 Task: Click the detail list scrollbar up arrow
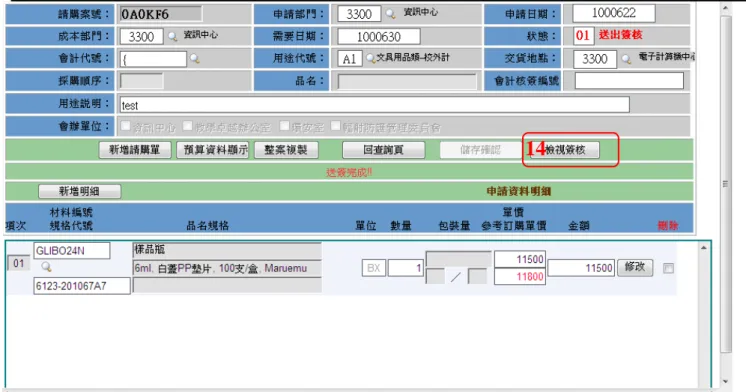pyautogui.click(x=704, y=247)
